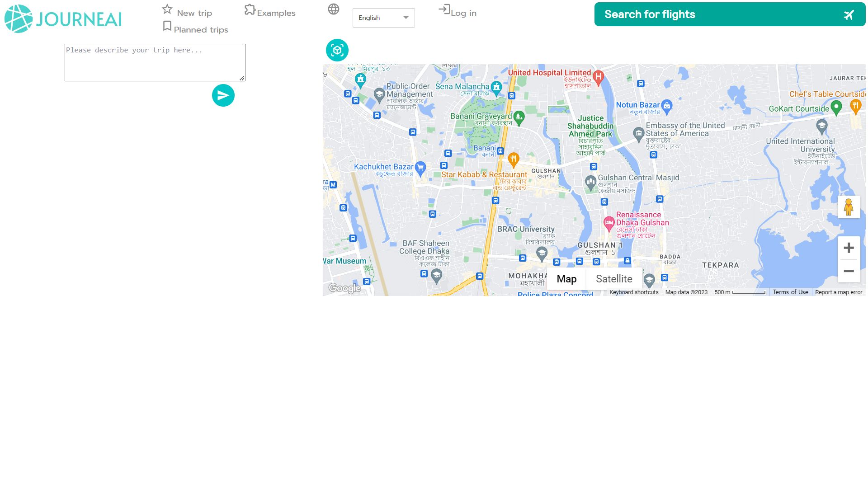This screenshot has height=488, width=868.
Task: Click the teal 3D cube view button
Action: coord(337,50)
